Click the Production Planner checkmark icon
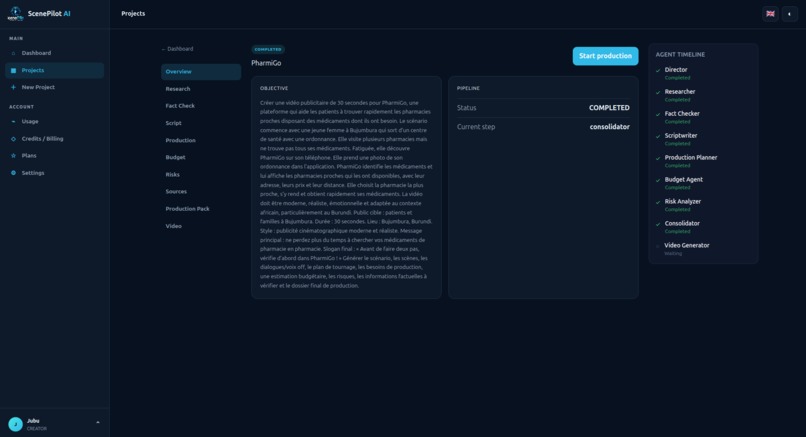The height and width of the screenshot is (437, 806). click(658, 158)
